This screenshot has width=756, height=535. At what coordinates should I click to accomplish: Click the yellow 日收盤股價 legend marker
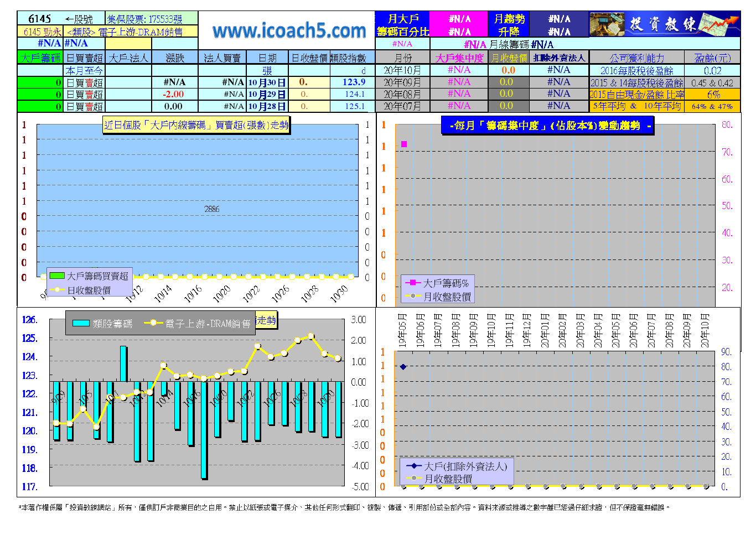tap(56, 290)
